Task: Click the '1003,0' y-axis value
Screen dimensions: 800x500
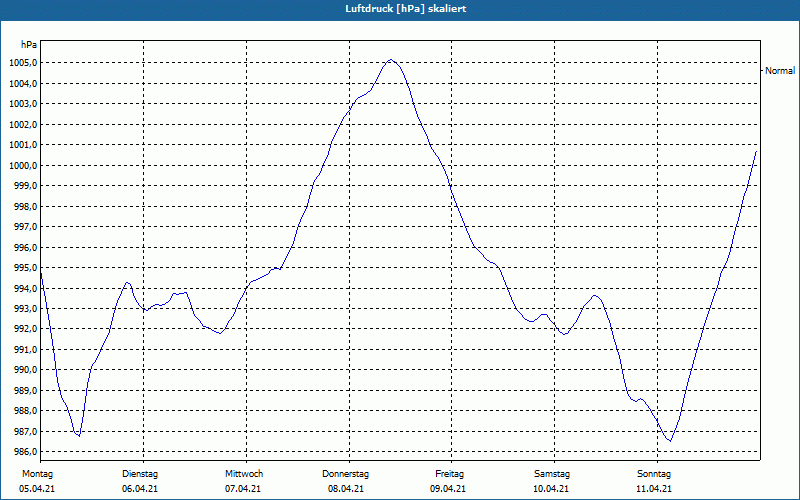Action: pyautogui.click(x=23, y=104)
